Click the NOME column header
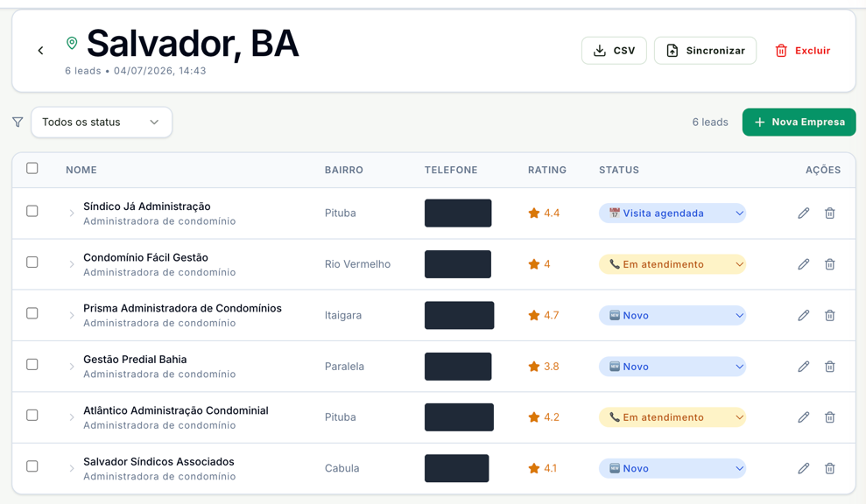The image size is (866, 504). [x=81, y=170]
